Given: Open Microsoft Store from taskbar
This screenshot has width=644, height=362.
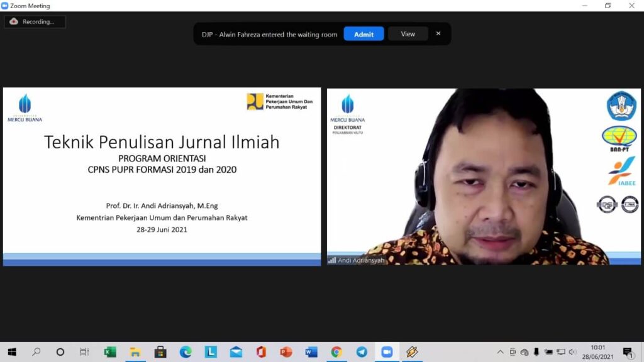Looking at the screenshot, I should pyautogui.click(x=160, y=352).
